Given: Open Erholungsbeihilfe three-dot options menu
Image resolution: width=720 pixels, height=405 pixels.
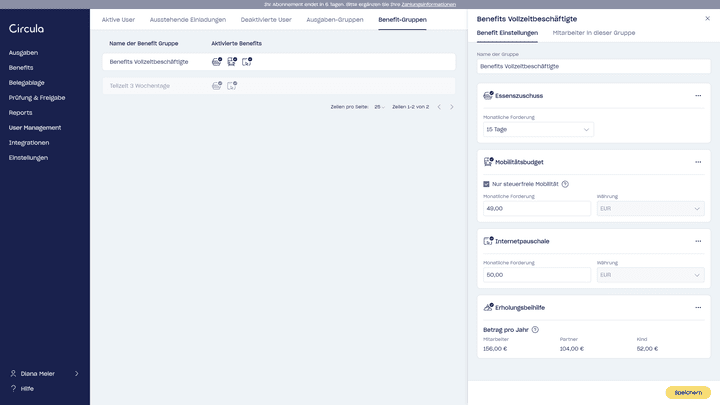Looking at the screenshot, I should [698, 307].
